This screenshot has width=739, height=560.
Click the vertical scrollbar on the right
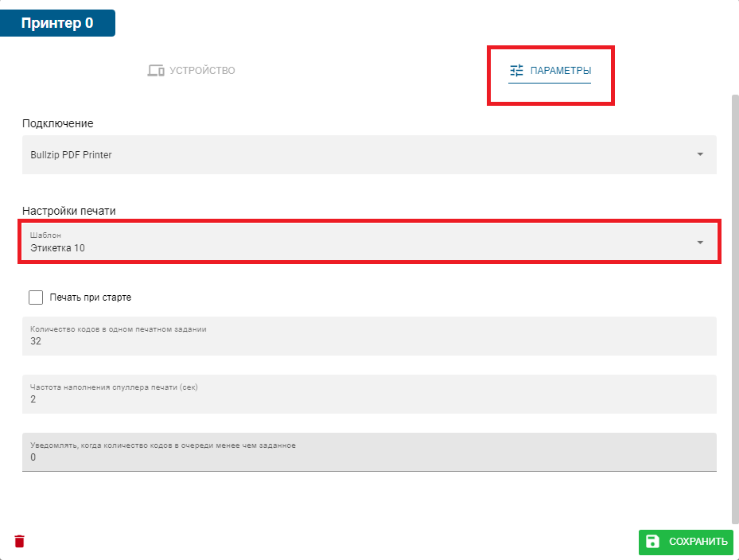tap(734, 302)
